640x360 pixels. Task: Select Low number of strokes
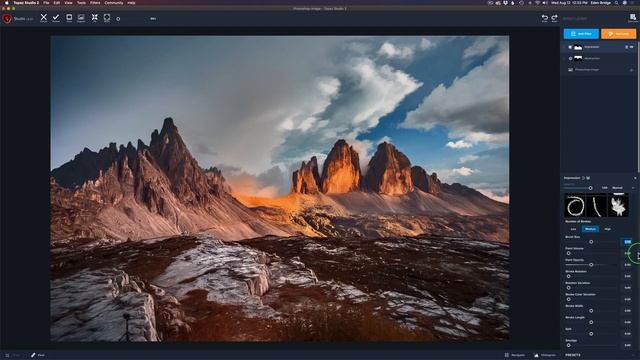tap(573, 229)
